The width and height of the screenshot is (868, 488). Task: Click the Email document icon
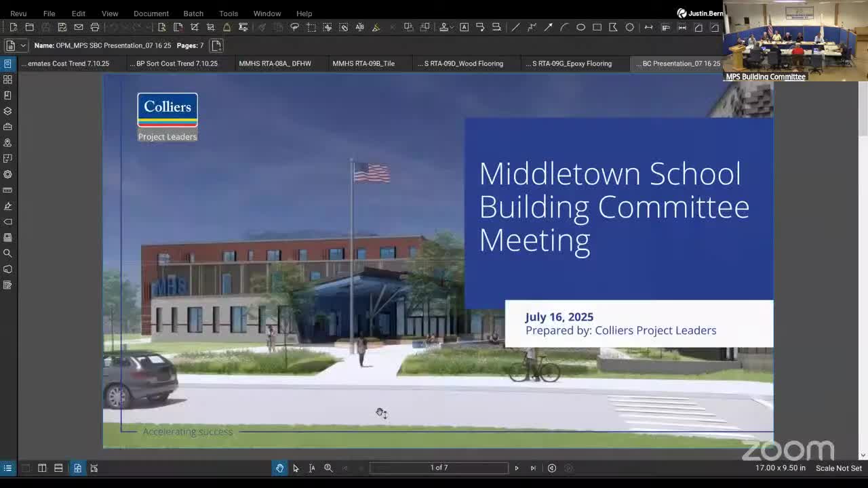(79, 27)
